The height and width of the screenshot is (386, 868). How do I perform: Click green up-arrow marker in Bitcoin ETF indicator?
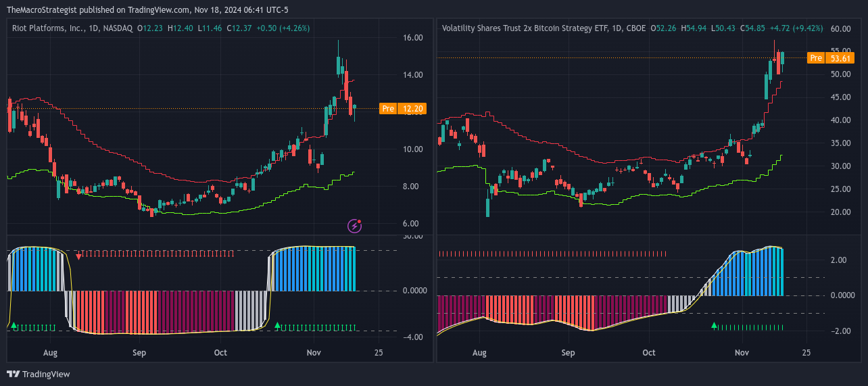(714, 326)
